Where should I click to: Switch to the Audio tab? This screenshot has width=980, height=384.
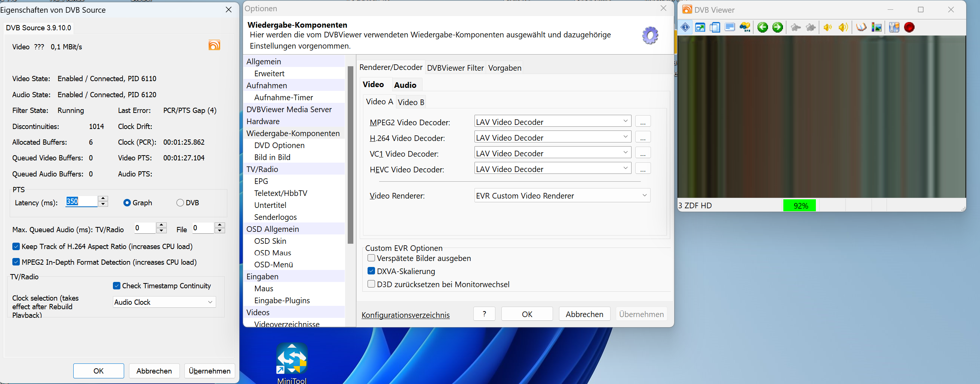(x=405, y=85)
